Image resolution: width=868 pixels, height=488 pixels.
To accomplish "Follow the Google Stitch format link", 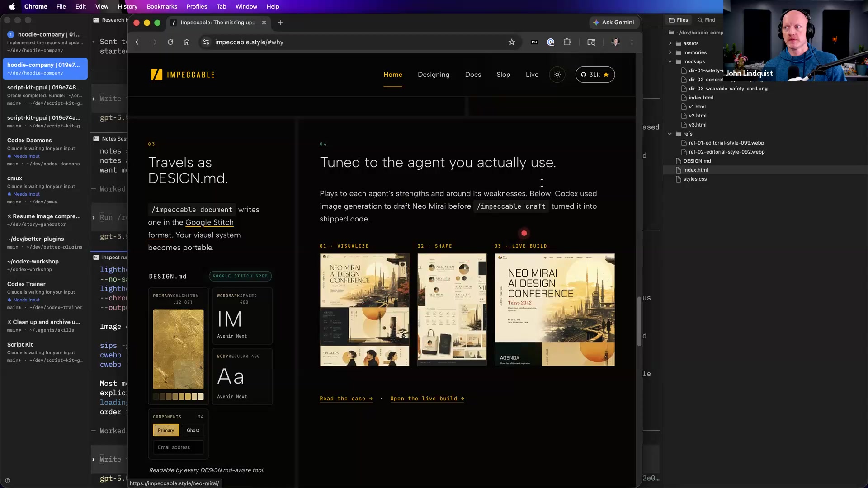I will [191, 229].
